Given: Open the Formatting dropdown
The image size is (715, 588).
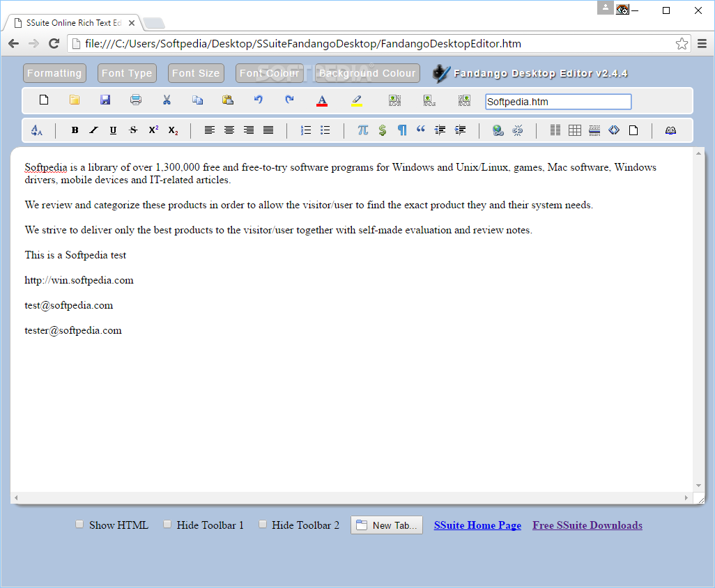Looking at the screenshot, I should pyautogui.click(x=55, y=73).
